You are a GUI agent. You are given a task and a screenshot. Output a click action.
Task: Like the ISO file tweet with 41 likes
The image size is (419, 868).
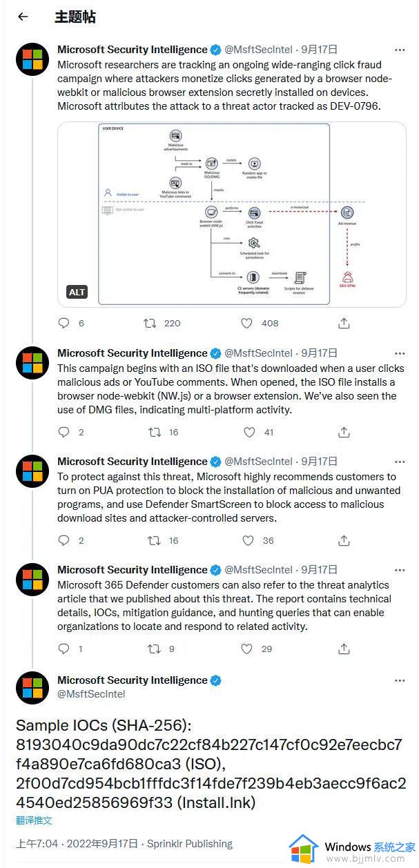pos(249,432)
